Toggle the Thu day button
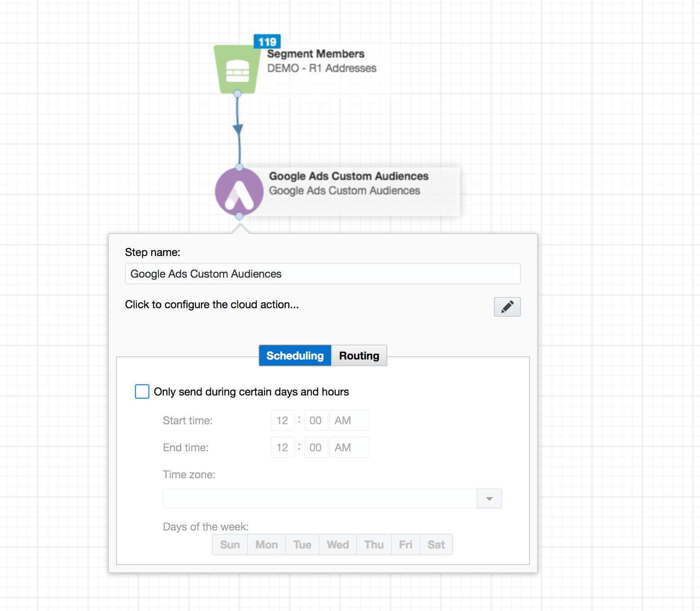Screen dimensions: 700x611 pos(374,545)
